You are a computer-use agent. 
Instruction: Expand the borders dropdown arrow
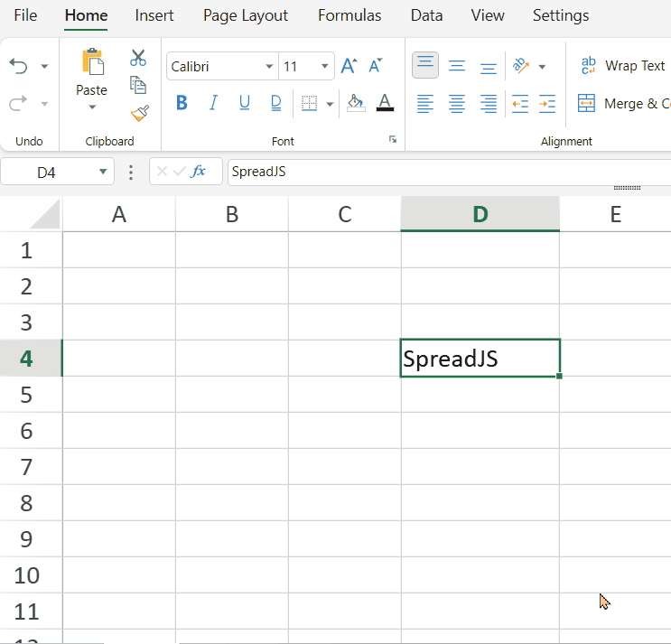point(330,104)
